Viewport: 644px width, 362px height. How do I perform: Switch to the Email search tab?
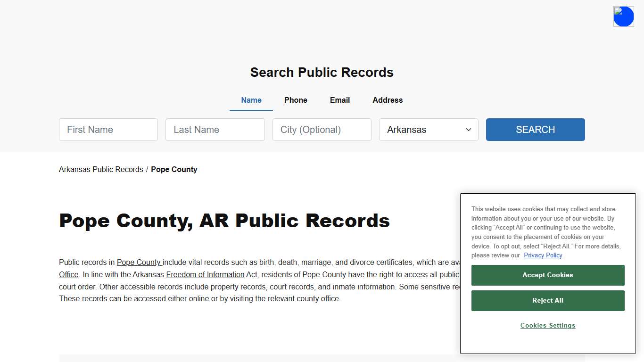tap(339, 100)
